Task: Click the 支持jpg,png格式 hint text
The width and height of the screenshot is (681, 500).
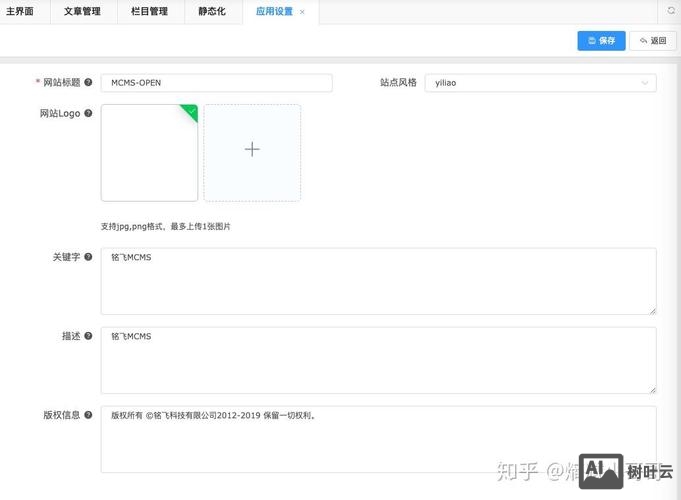Action: pyautogui.click(x=165, y=226)
